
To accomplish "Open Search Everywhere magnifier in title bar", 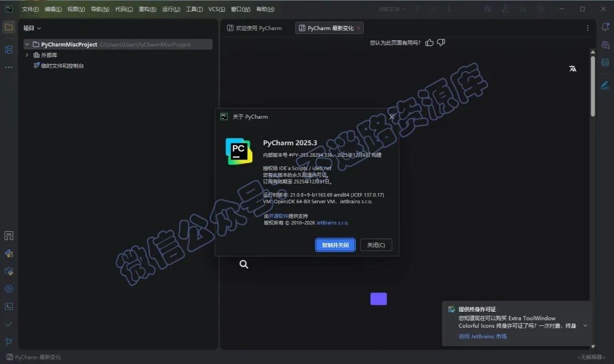I will coord(523,9).
